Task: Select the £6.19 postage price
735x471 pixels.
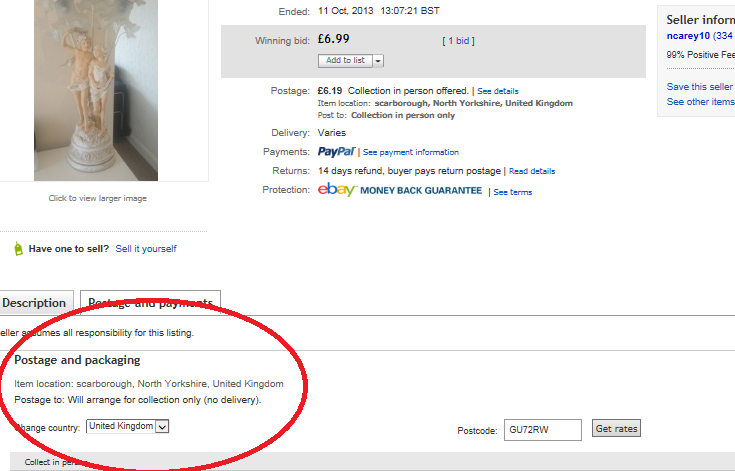Action: pyautogui.click(x=330, y=90)
